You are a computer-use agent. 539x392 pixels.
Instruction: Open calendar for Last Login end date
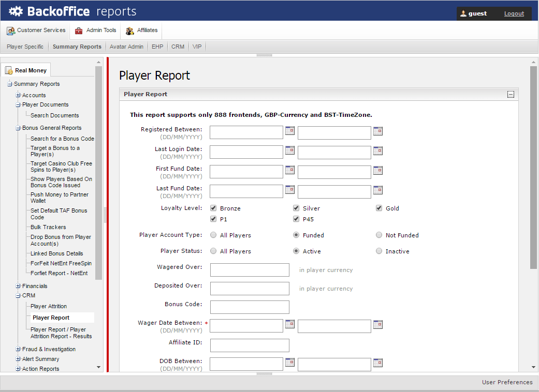[378, 150]
